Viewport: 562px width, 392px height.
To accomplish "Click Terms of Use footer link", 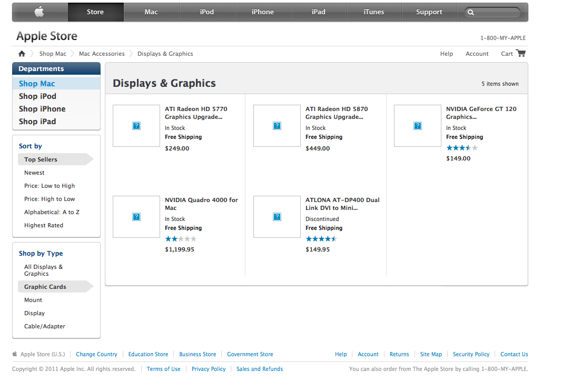I will click(163, 369).
